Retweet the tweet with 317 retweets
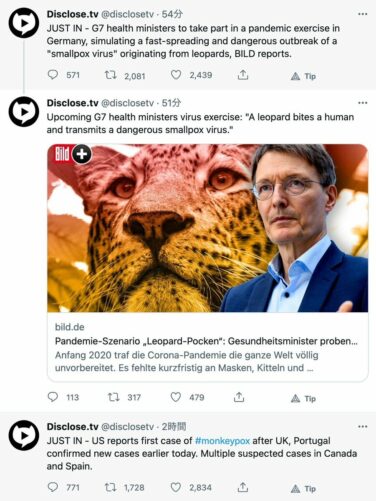Viewport: 376px width, 501px height. click(x=113, y=397)
